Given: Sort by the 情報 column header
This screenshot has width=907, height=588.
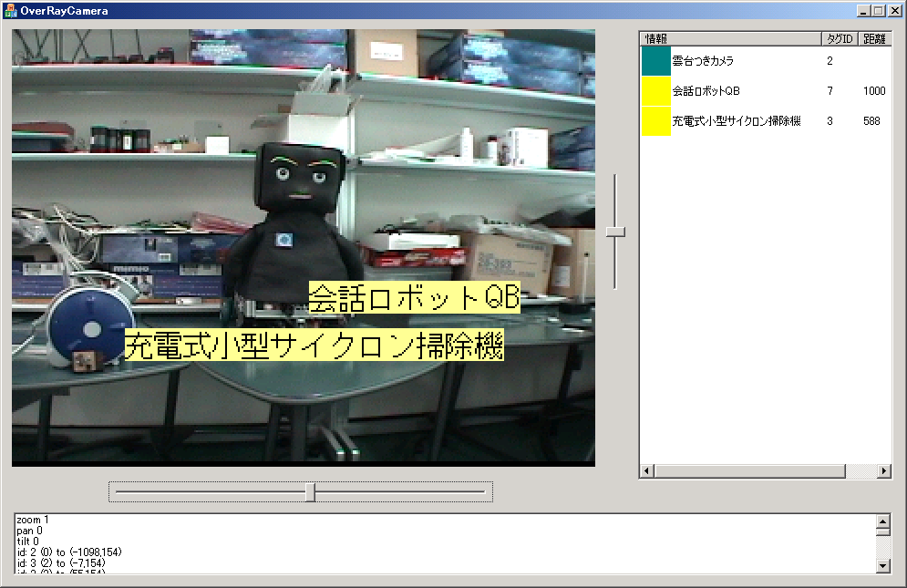Looking at the screenshot, I should [731, 39].
